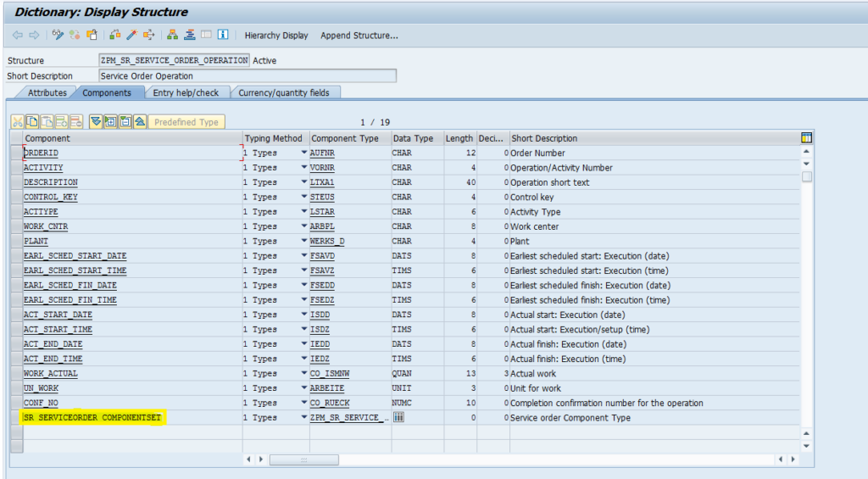Click the Insert row icon
Viewport: 868px width, 479px height.
pos(61,122)
